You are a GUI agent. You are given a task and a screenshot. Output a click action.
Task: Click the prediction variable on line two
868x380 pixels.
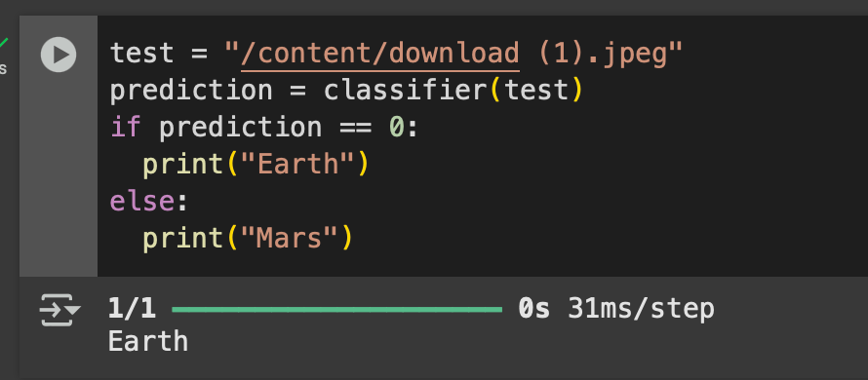[191, 91]
